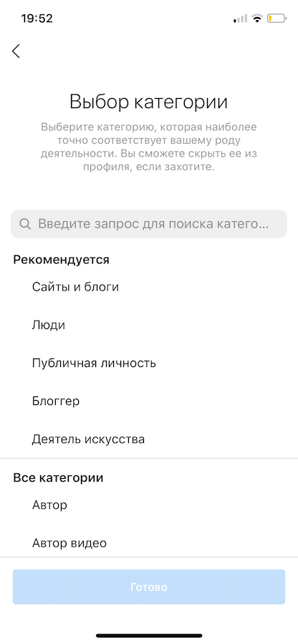Tap the home indicator bar

pos(149,635)
